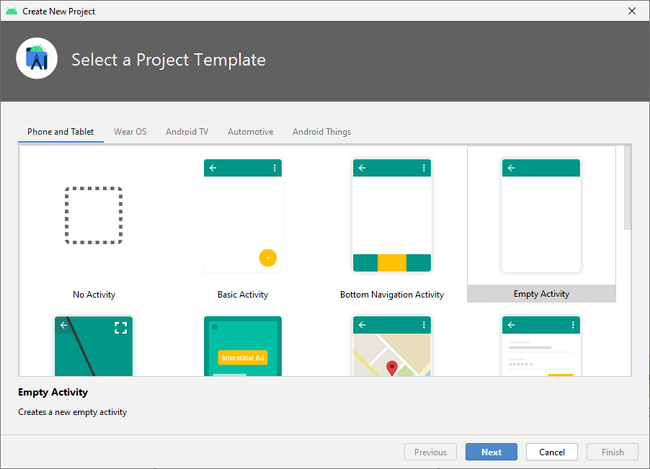Click the template list vertical scrollbar

pyautogui.click(x=627, y=187)
